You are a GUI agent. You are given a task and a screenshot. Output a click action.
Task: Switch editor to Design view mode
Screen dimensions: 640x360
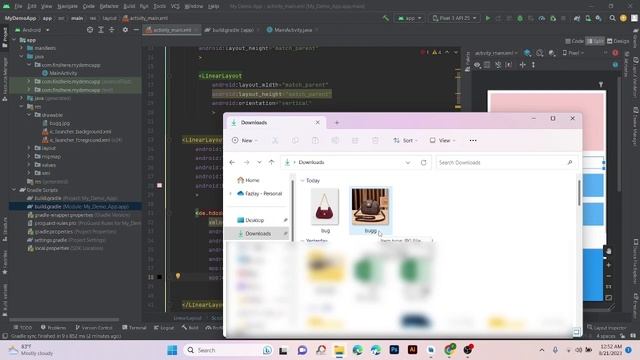618,41
